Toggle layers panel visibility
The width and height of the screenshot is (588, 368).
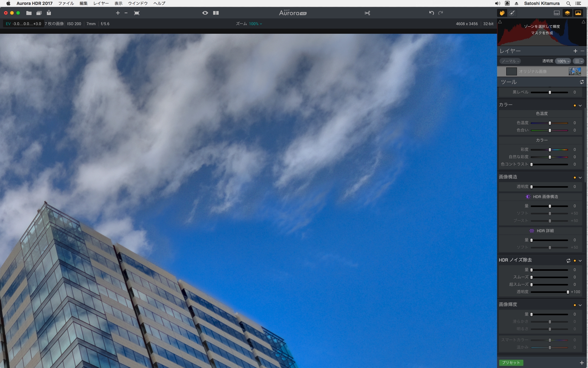click(x=567, y=13)
